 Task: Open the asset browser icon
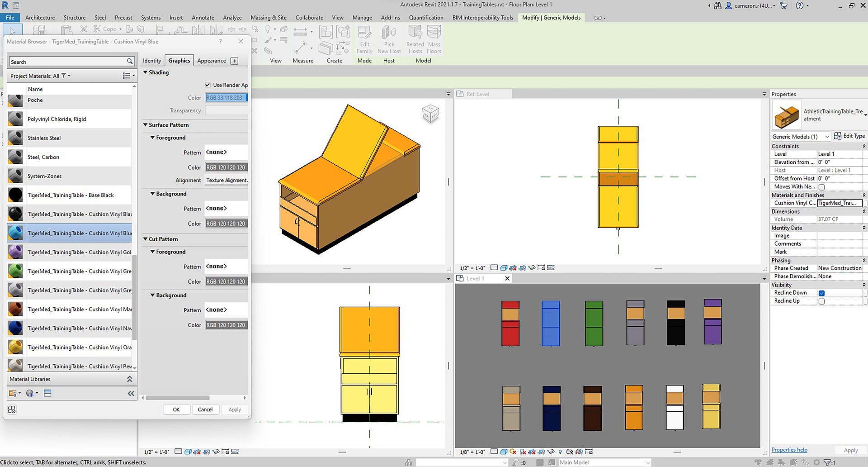(47, 393)
